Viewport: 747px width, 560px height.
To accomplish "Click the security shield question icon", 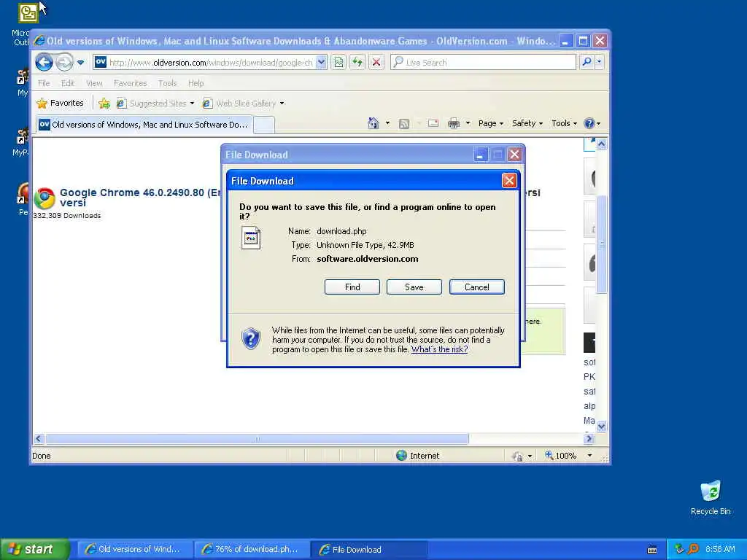I will (x=251, y=338).
